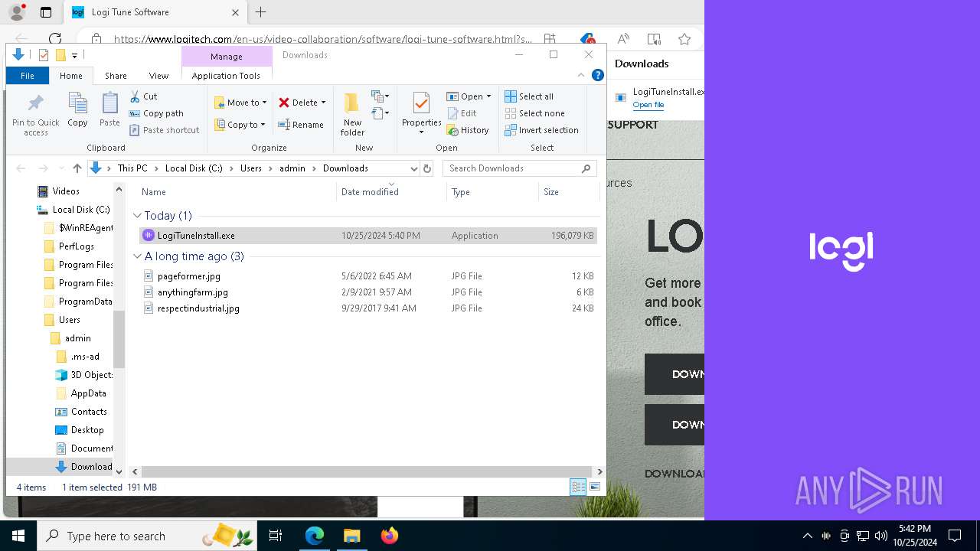Image resolution: width=980 pixels, height=551 pixels.
Task: Click the Copy ribbon icon
Action: tap(77, 109)
